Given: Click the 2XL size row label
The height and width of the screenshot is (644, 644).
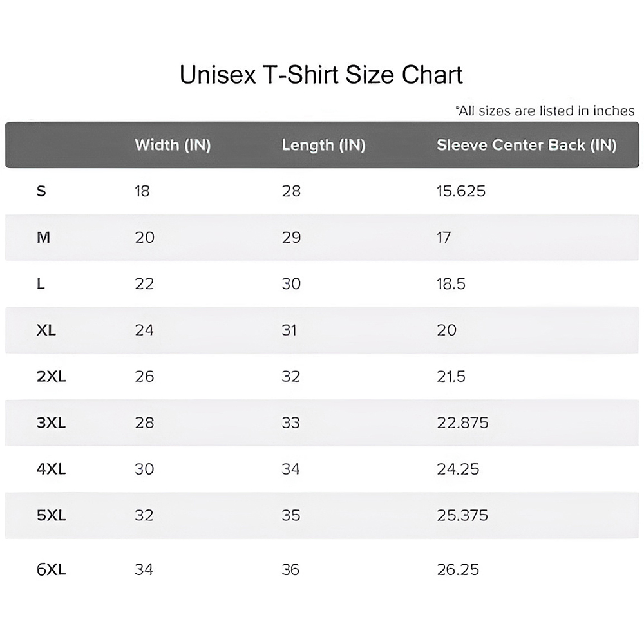Looking at the screenshot, I should pos(52,377).
